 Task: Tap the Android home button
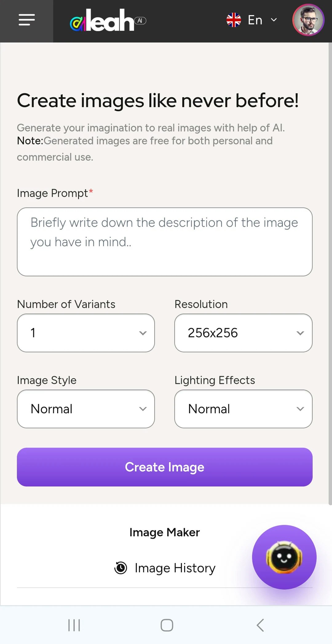click(x=167, y=625)
